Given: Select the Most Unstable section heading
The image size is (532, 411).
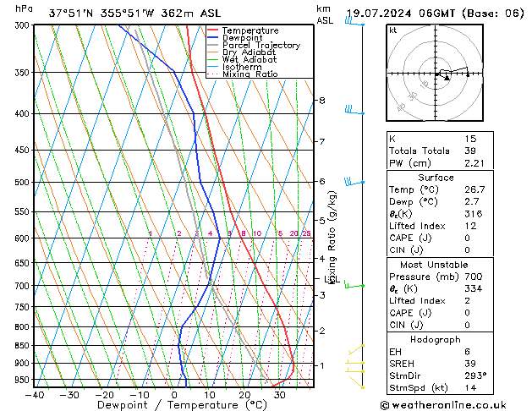Looking at the screenshot, I should point(436,265).
